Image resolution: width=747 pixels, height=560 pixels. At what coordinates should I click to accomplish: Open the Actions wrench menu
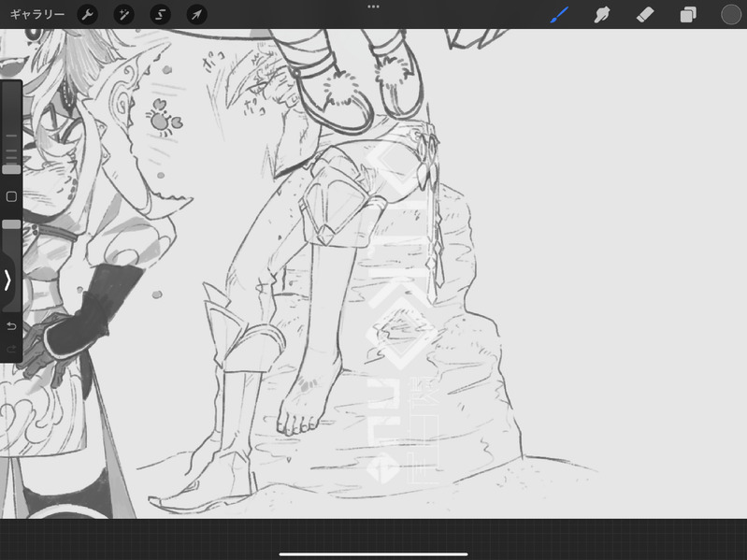[x=87, y=15]
